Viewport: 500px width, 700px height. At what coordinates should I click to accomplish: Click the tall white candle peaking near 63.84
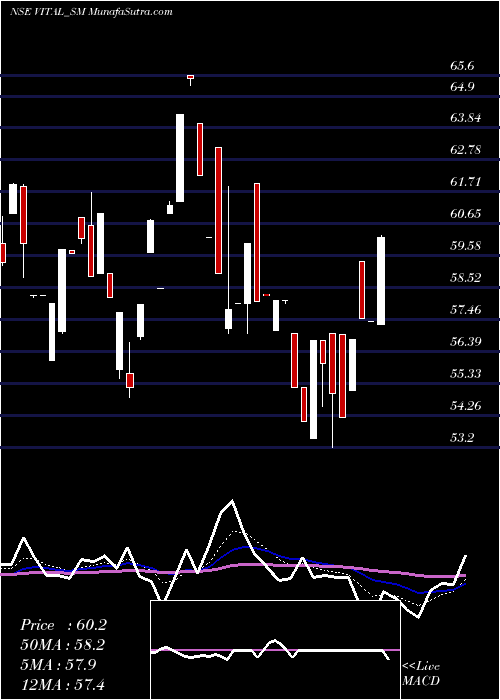[x=180, y=158]
